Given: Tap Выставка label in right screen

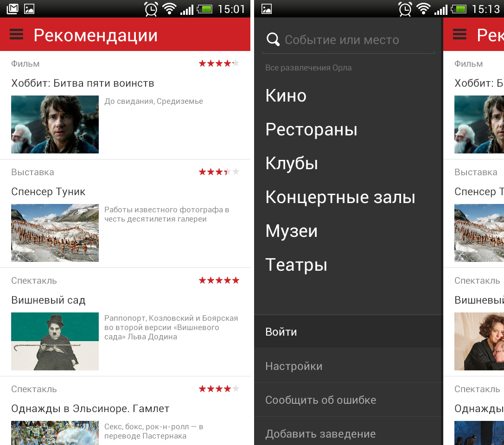Looking at the screenshot, I should tap(476, 172).
